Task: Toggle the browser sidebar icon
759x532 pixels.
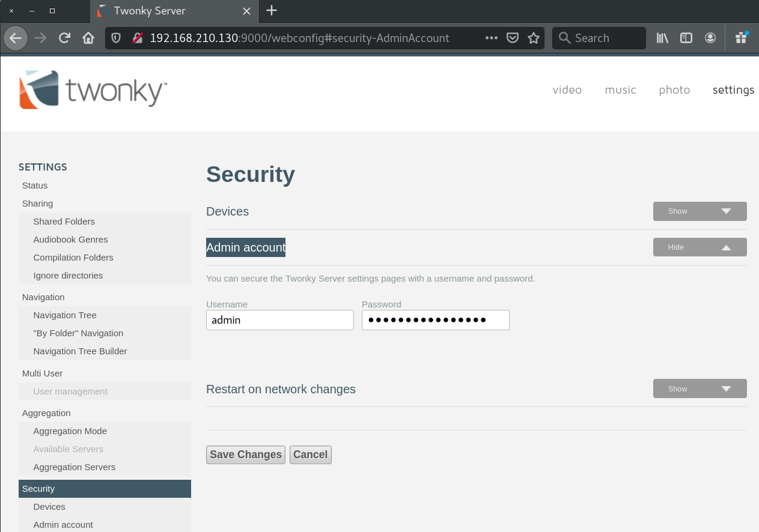Action: point(686,38)
